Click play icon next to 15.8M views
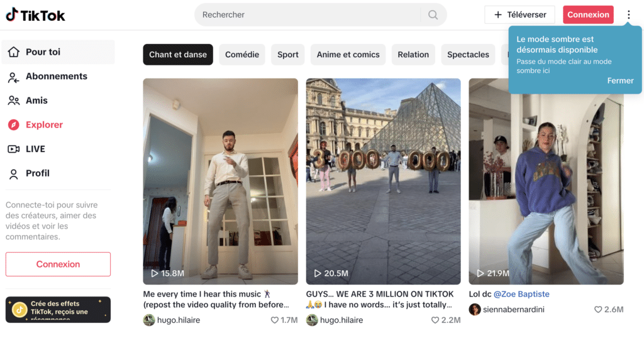 [x=155, y=273]
